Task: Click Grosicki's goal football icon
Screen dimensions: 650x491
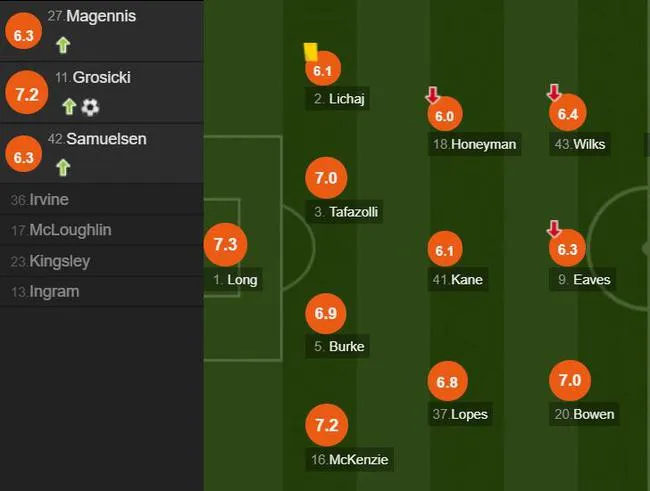Action: pyautogui.click(x=90, y=107)
